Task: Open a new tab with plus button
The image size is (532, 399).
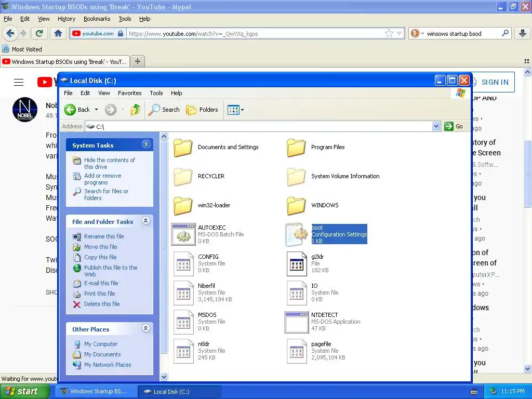Action: tap(137, 61)
